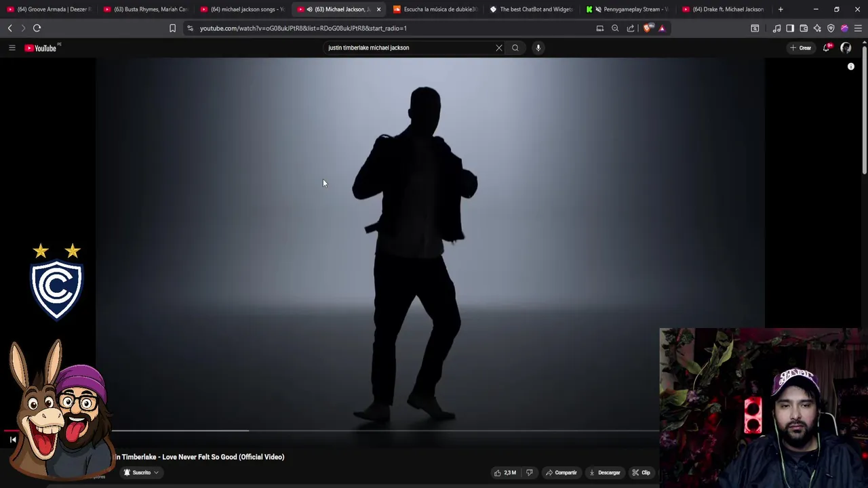
Task: Clear the search box with the X
Action: coord(499,47)
